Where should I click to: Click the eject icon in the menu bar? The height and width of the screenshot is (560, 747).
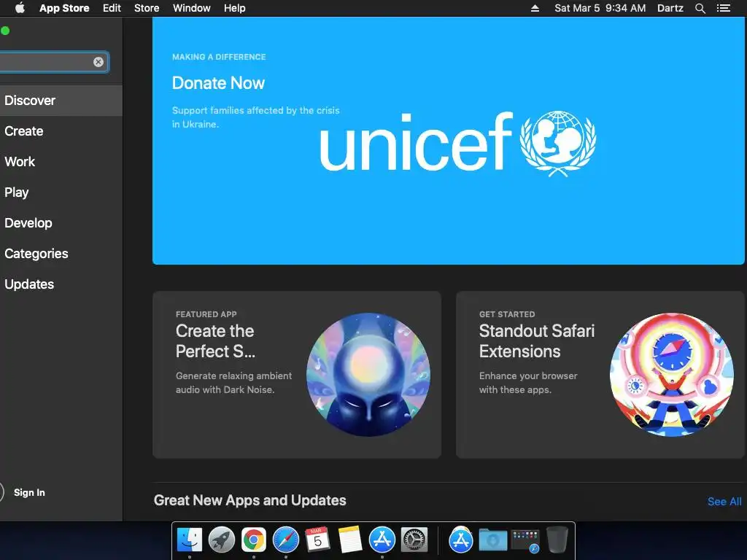(x=535, y=8)
